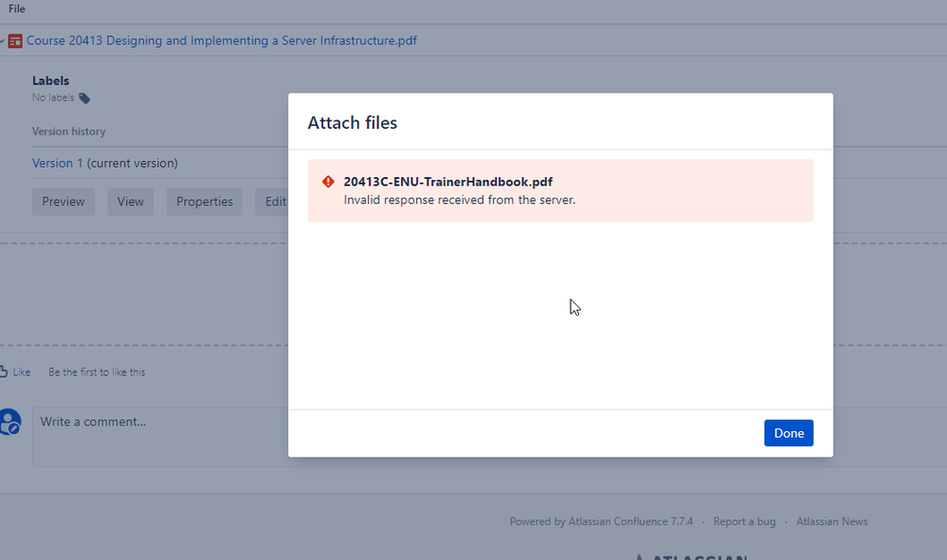Click the red error icon beside 20413C-ENU-TrainerHandbook.pdf
The width and height of the screenshot is (947, 560).
tap(328, 182)
